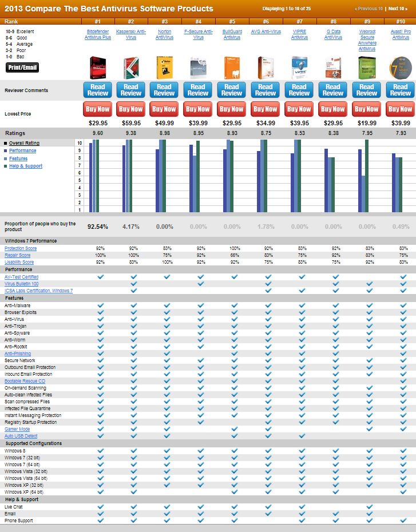Open the Auto USB Detect link
Image resolution: width=416 pixels, height=532 pixels.
(21, 436)
